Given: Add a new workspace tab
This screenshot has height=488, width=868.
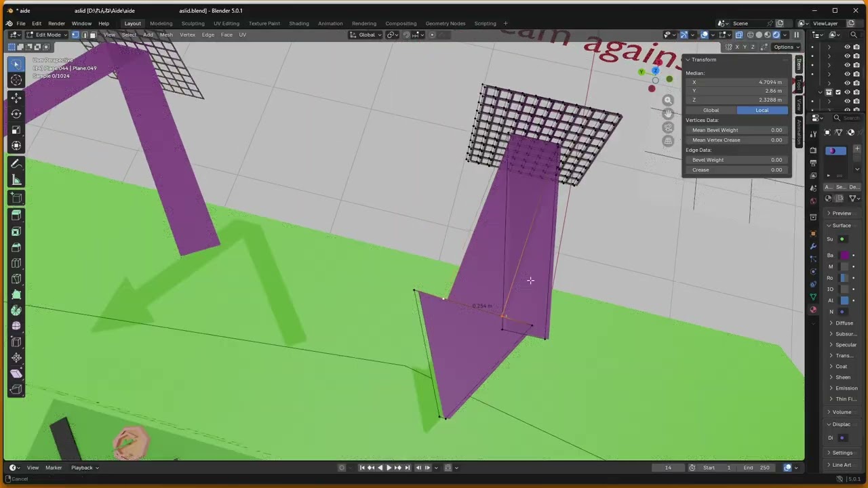Looking at the screenshot, I should pyautogui.click(x=505, y=24).
